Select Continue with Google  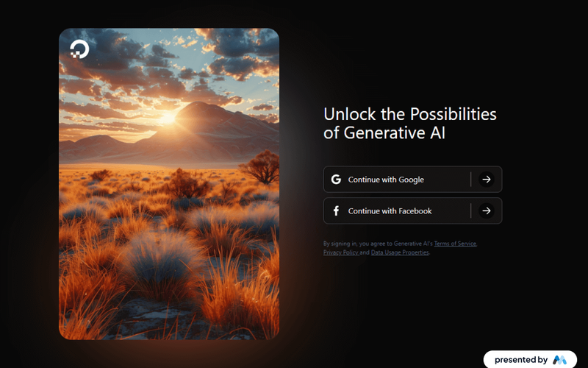[412, 179]
